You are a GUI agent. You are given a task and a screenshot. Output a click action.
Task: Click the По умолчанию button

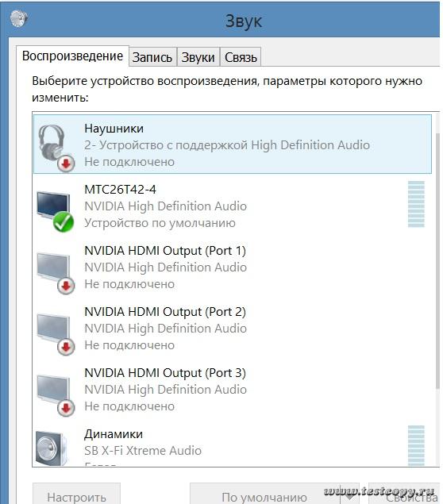click(264, 494)
